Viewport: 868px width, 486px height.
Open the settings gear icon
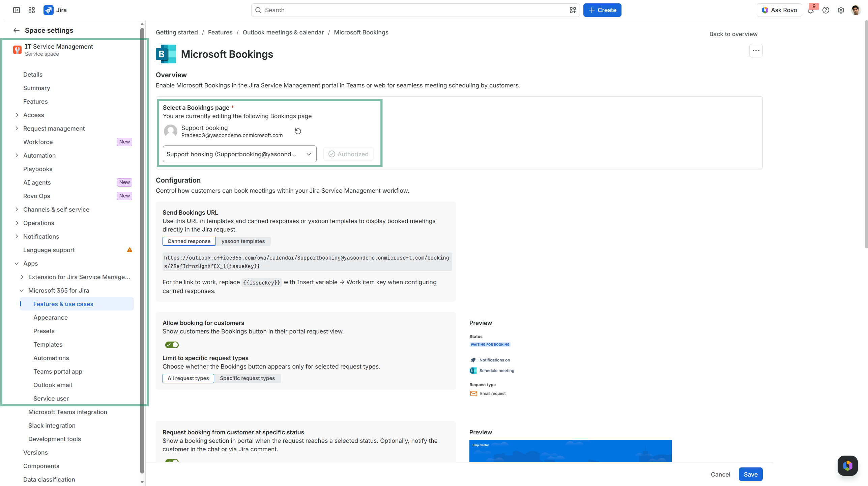pyautogui.click(x=841, y=10)
